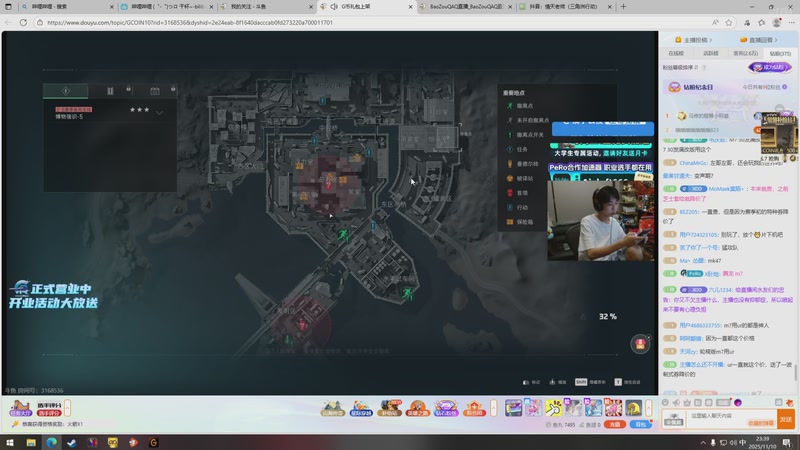
Task: Add this page to favorites star
Action: tap(729, 22)
